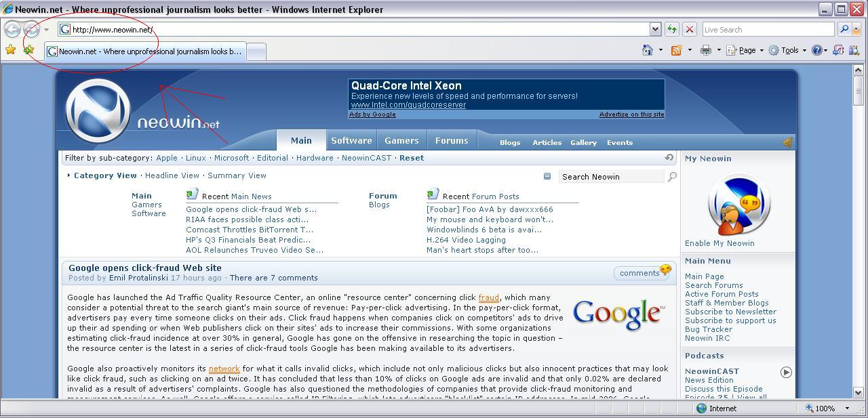Click the Neowin globe logo
Screen dimensions: 868x418
click(x=98, y=111)
